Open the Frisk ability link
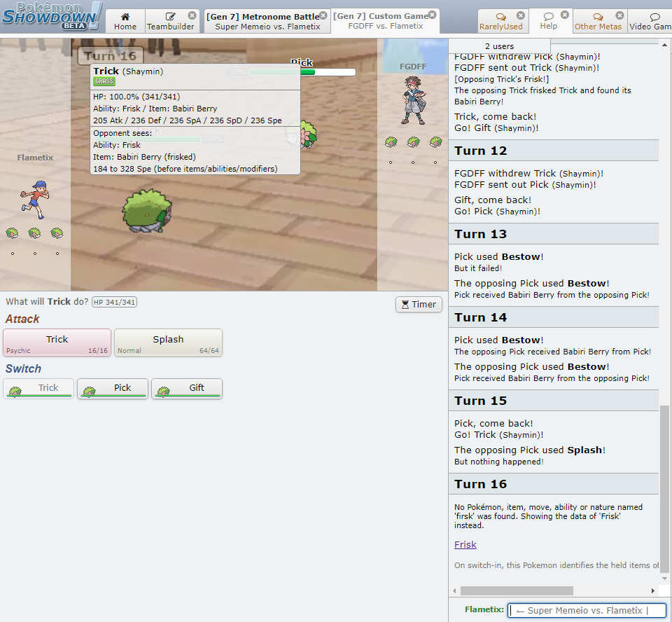 click(465, 544)
